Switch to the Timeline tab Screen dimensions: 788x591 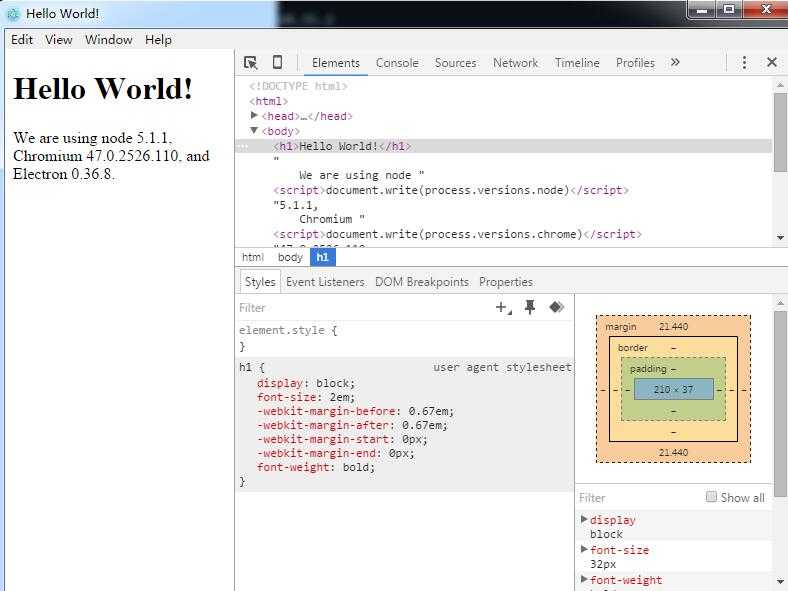click(x=577, y=63)
